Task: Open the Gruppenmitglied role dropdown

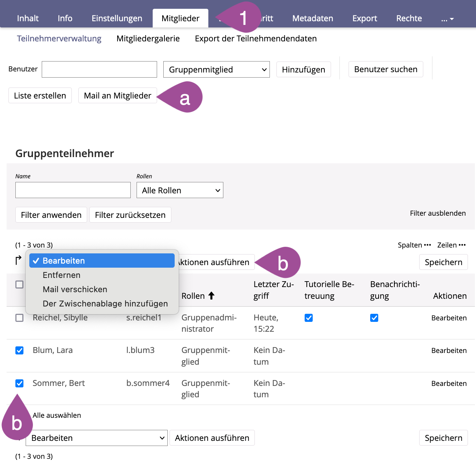Action: click(x=216, y=70)
